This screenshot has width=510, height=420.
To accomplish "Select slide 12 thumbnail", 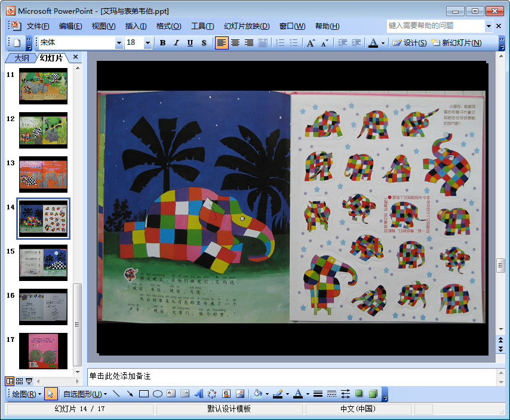I will point(43,130).
